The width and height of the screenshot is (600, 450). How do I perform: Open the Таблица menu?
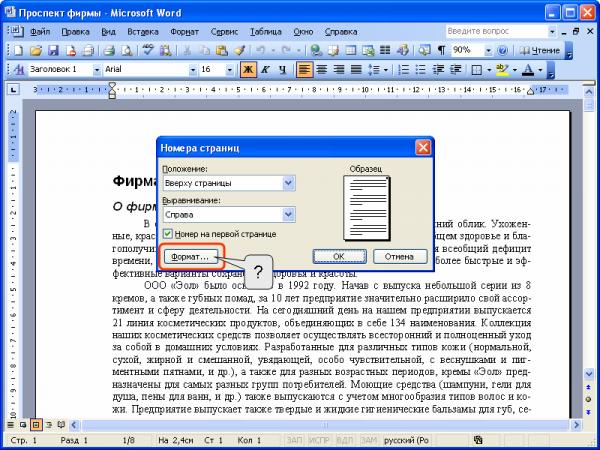[x=266, y=32]
